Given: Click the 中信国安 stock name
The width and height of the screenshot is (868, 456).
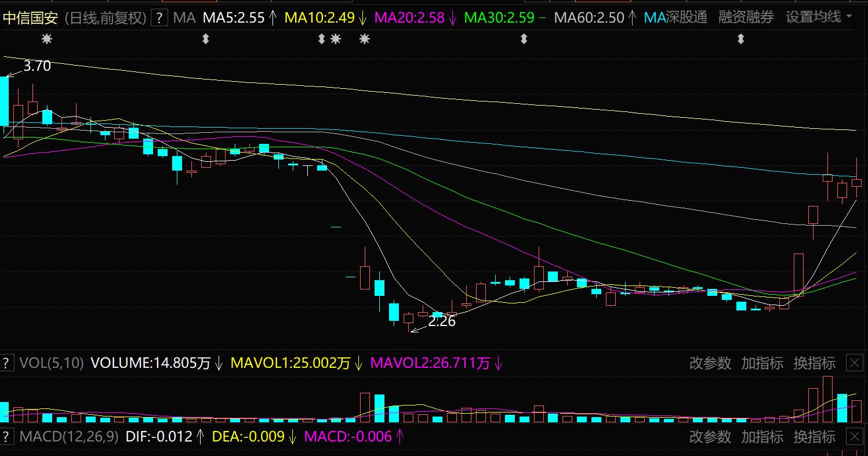Looking at the screenshot, I should (30, 18).
